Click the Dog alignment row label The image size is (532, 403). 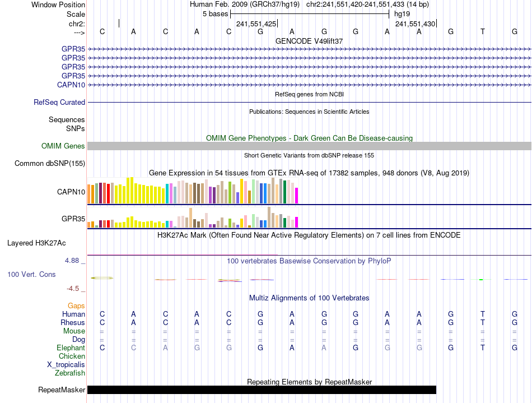coord(78,340)
